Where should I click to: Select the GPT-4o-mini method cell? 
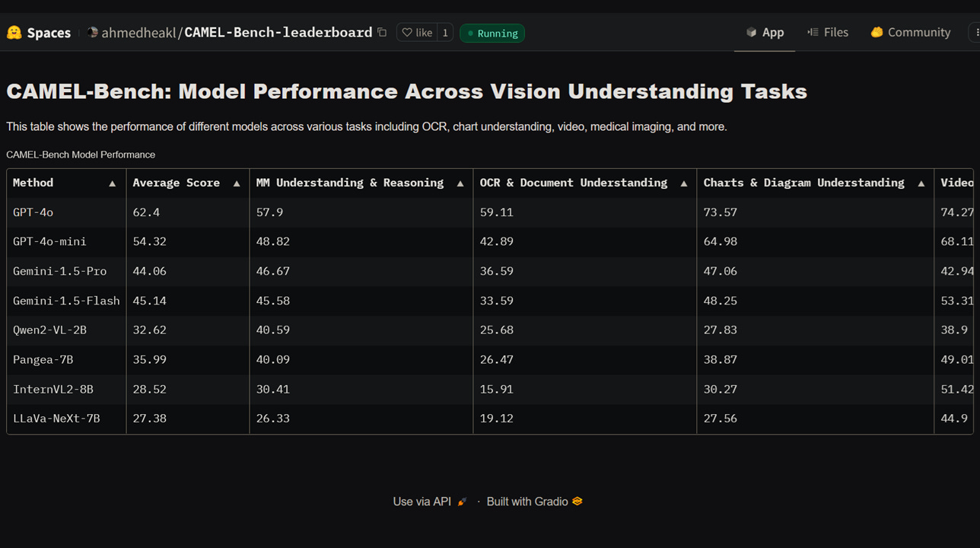click(x=66, y=242)
